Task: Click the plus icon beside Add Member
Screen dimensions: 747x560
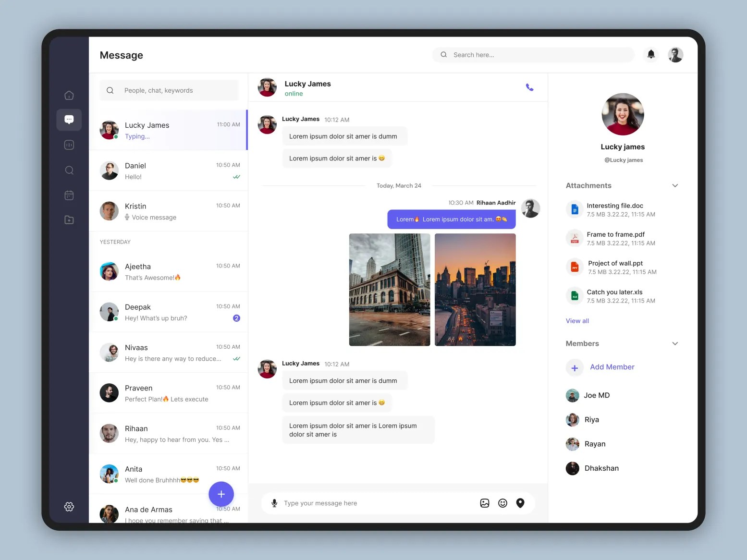Action: (575, 368)
